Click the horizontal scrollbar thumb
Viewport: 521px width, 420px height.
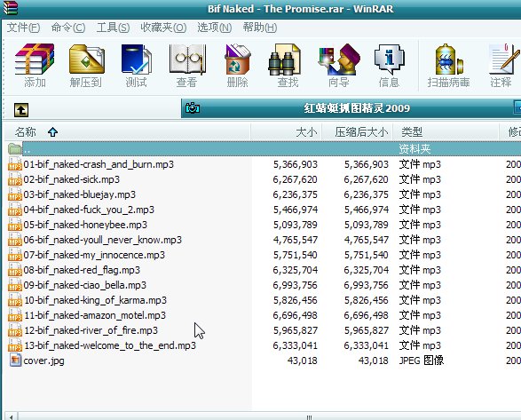click(x=269, y=416)
